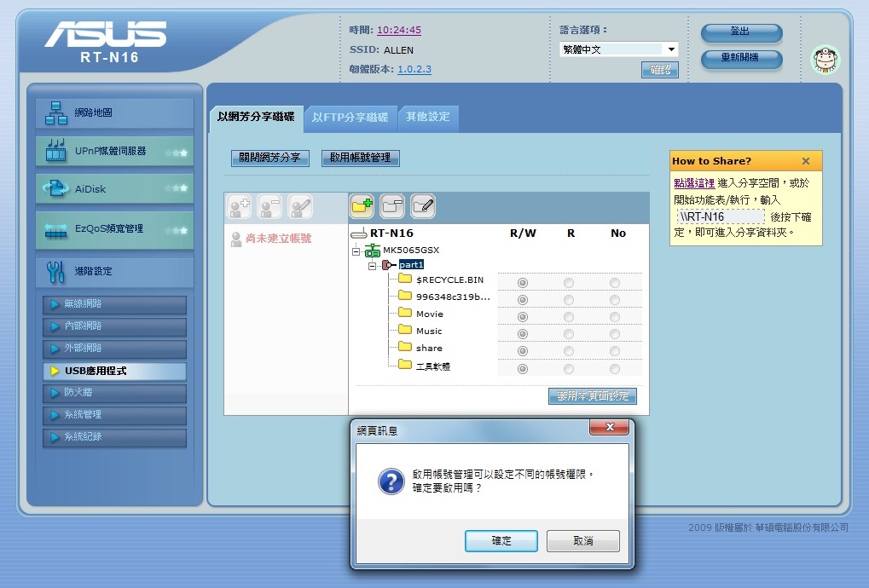Switch to the 以網芳分享磁碟 tab
This screenshot has height=588, width=869.
click(256, 118)
